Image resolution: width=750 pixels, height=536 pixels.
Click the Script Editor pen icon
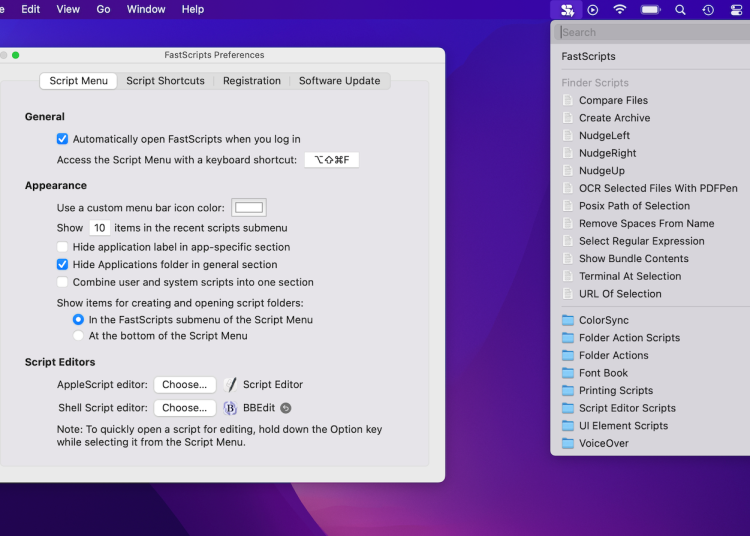coord(230,385)
